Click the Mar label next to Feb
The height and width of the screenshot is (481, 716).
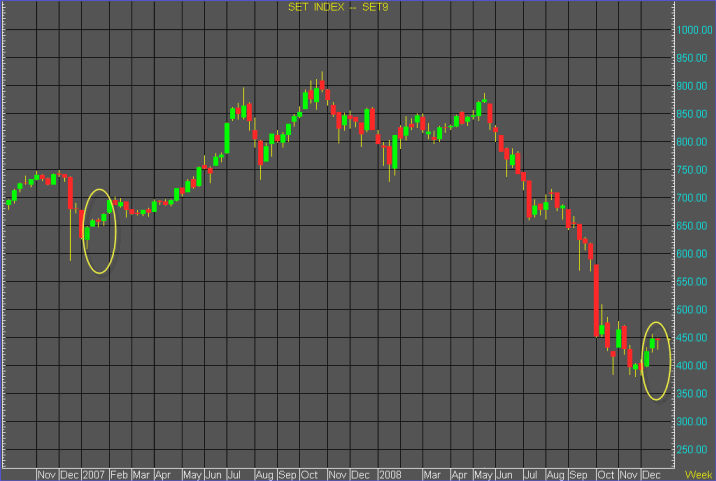[x=141, y=475]
